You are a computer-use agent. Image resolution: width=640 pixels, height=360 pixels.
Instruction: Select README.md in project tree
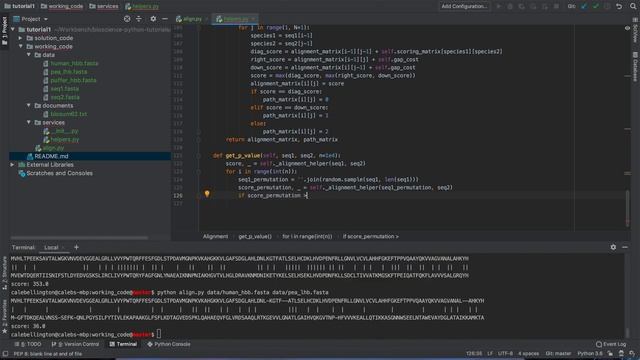(51, 156)
